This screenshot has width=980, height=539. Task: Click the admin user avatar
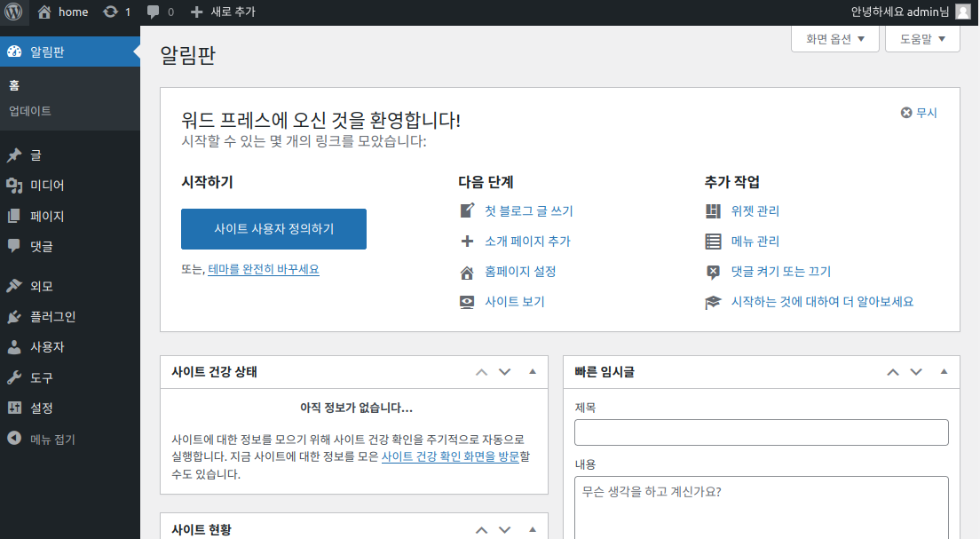[963, 12]
